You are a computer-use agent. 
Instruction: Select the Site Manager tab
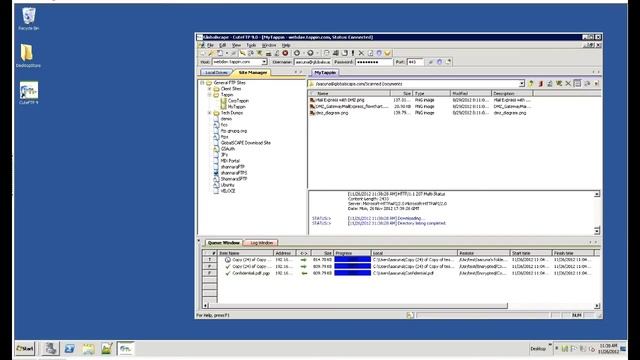253,72
